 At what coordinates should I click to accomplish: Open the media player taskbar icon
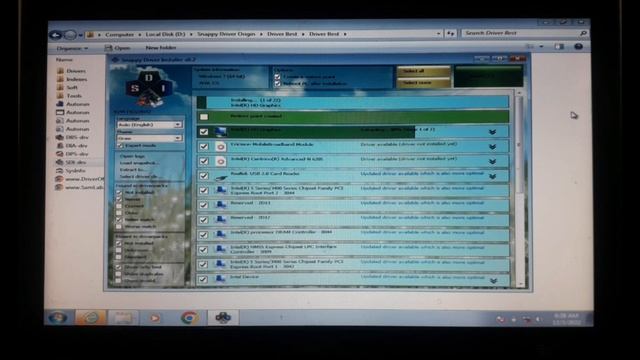coord(155,318)
